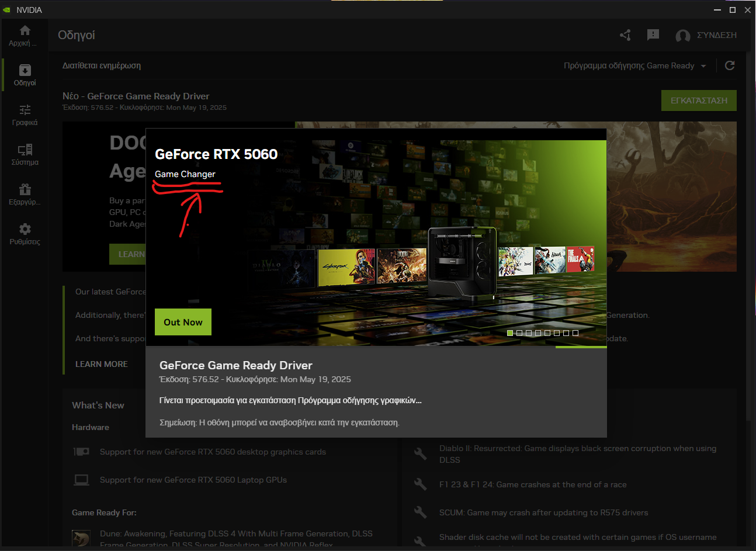Click the partially hidden green LEARN button
The height and width of the screenshot is (551, 756).
[x=127, y=254]
